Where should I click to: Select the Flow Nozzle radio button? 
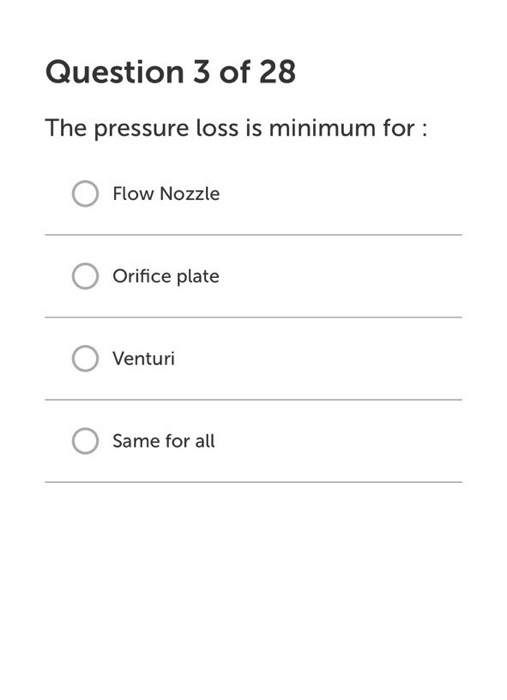click(85, 194)
